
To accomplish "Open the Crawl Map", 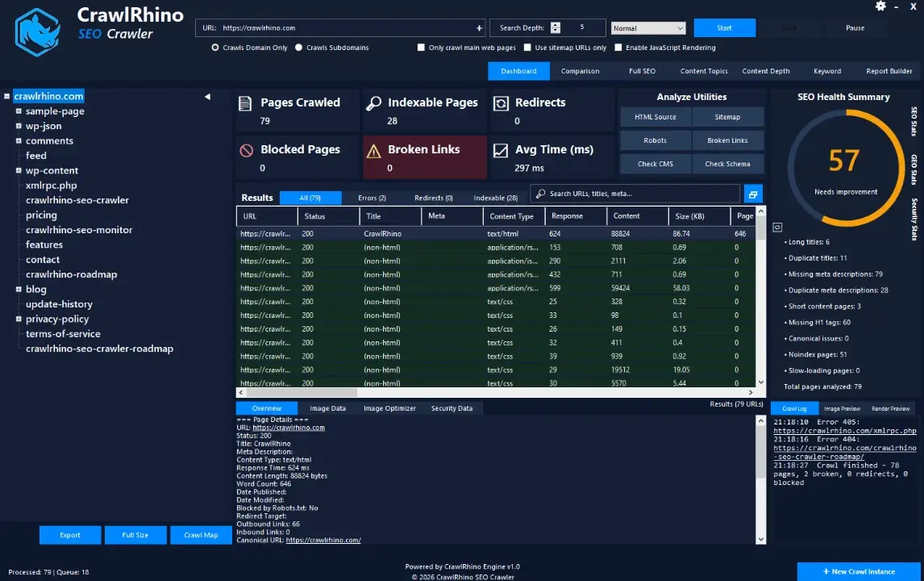I will point(201,535).
